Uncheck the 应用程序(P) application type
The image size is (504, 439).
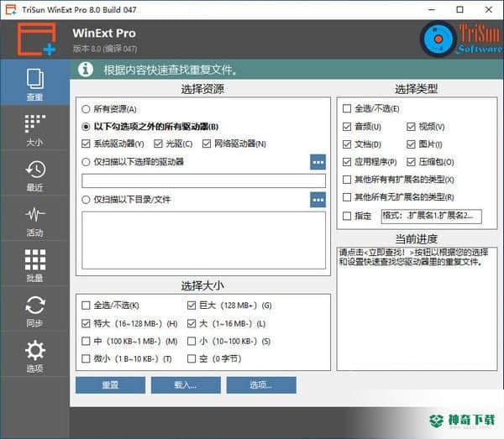[x=347, y=162]
